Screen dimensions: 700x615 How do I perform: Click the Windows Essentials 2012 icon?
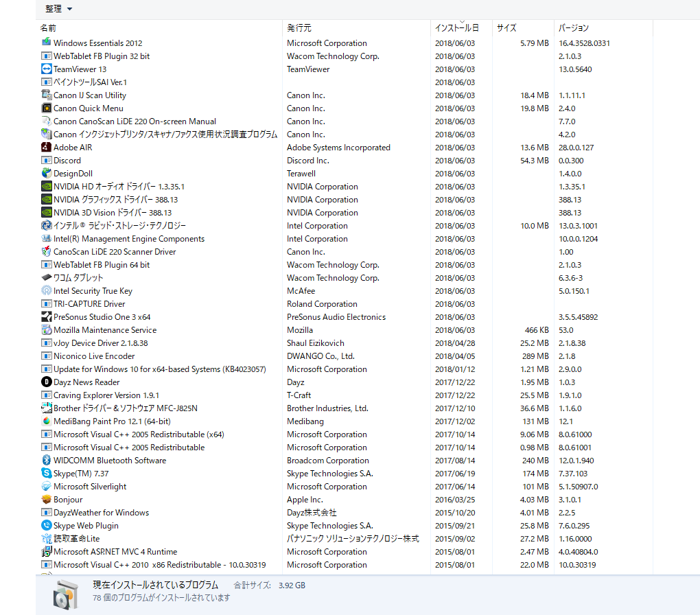click(x=47, y=43)
